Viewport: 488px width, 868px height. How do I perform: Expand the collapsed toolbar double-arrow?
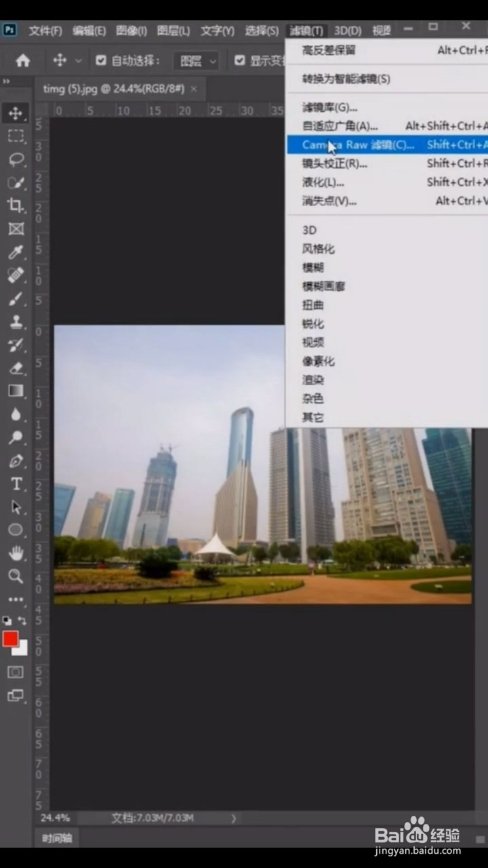pos(7,82)
